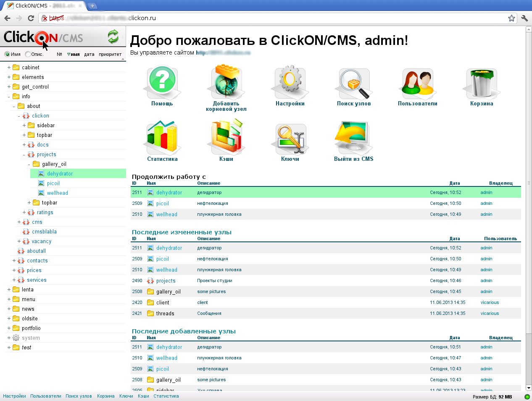The height and width of the screenshot is (401, 532).
Task: Open the vacancy node in the tree
Action: [x=42, y=241]
